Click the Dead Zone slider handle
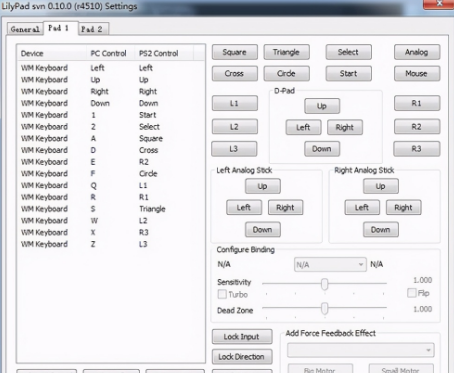This screenshot has height=373, width=454. tap(325, 308)
